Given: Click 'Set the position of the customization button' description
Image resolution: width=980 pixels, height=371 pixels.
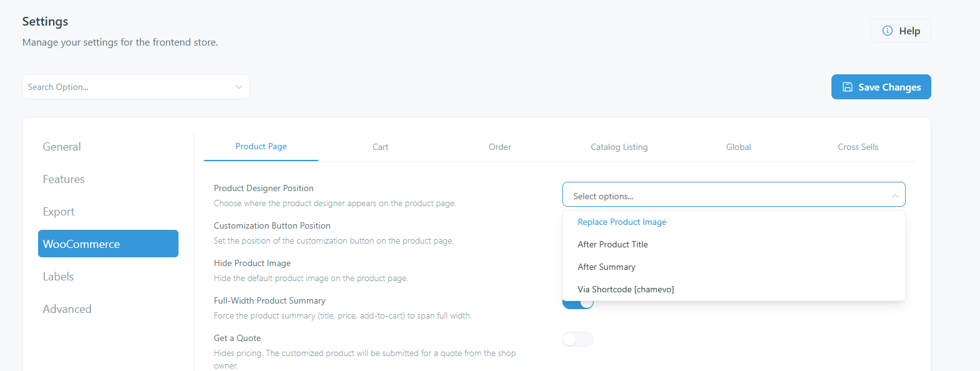Looking at the screenshot, I should (x=333, y=240).
